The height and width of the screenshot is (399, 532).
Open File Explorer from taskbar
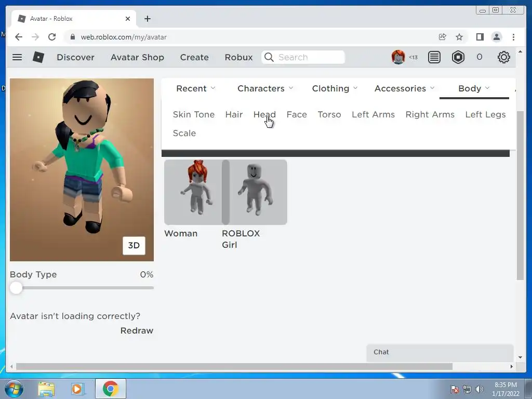(46, 389)
